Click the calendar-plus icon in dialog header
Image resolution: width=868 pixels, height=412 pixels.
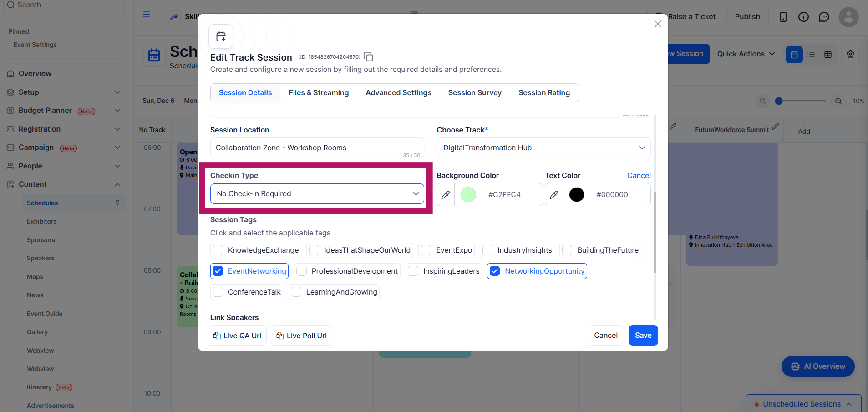(221, 36)
